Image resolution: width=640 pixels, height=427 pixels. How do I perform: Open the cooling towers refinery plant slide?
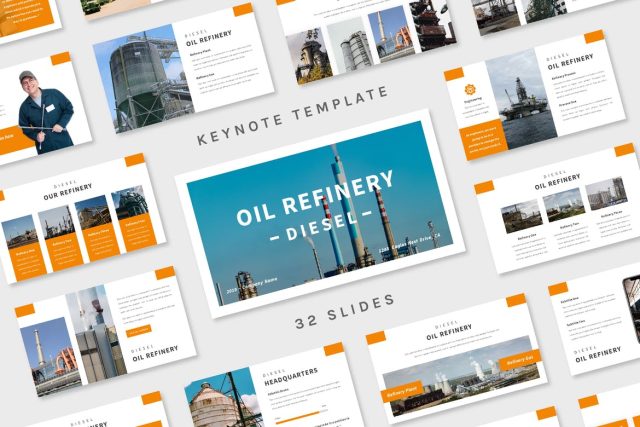pos(455,355)
